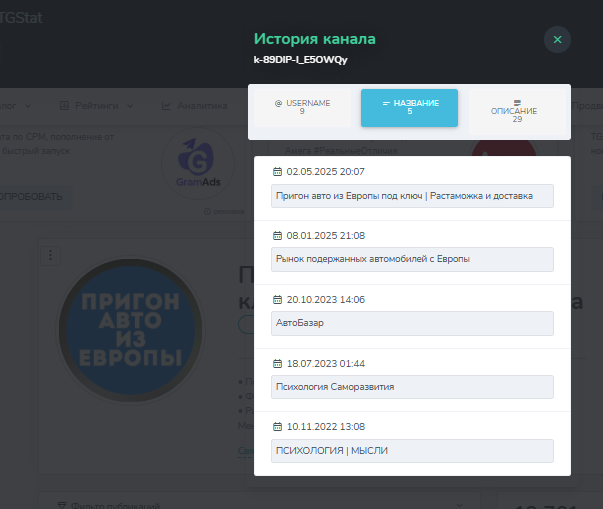Click the title field 'Пригон авто из Европы под ключ'

(x=412, y=196)
